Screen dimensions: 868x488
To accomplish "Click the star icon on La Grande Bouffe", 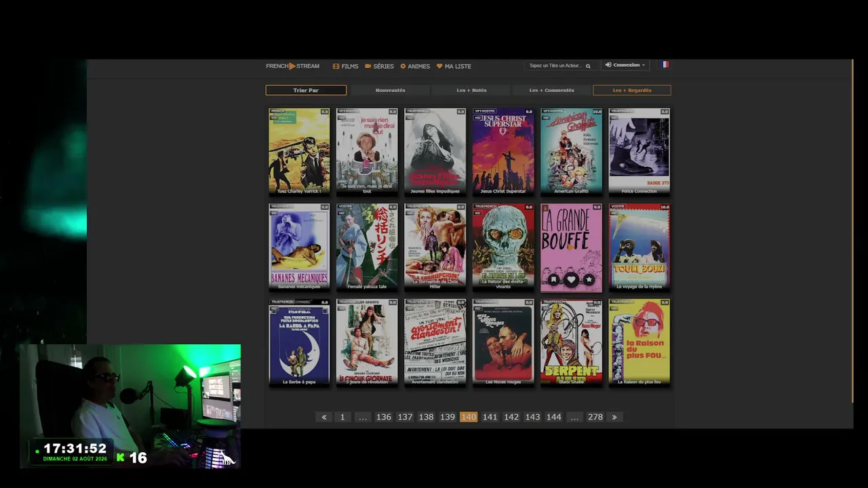I will tap(589, 279).
